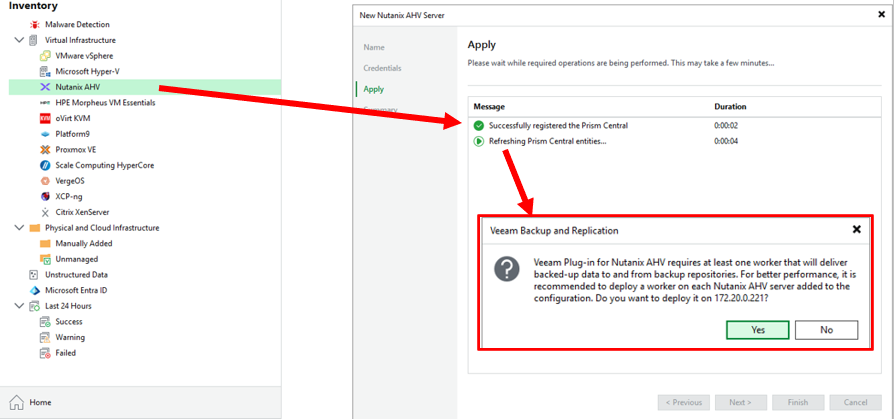Viewport: 894px width, 419px height.
Task: Open the Name wizard step
Action: (374, 47)
